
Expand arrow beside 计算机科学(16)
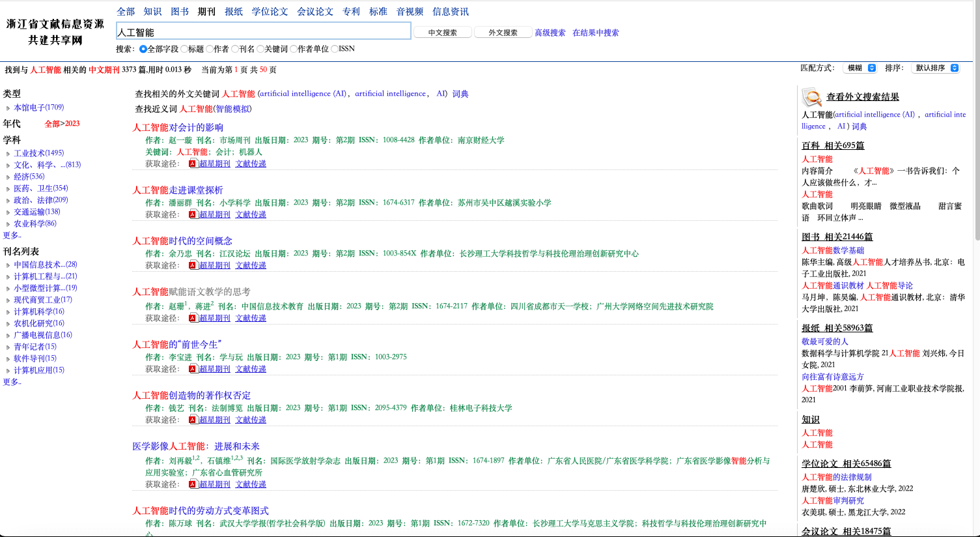point(8,312)
